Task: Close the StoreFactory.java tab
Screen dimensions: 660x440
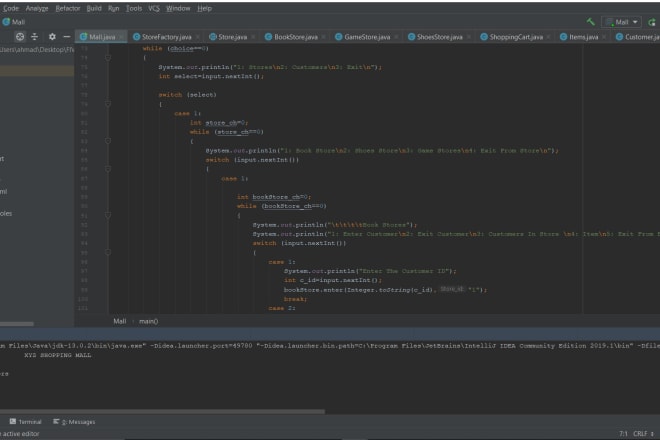Action: click(197, 37)
